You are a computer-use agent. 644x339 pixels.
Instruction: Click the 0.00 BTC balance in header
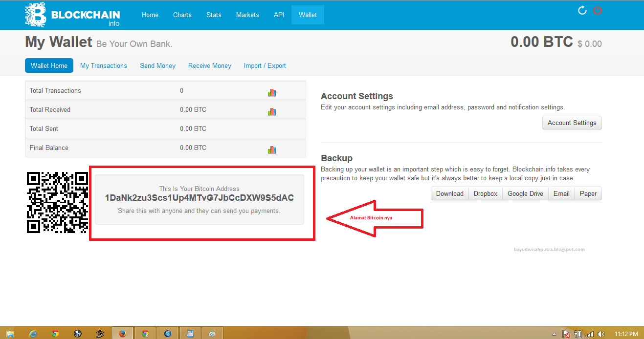coord(542,42)
